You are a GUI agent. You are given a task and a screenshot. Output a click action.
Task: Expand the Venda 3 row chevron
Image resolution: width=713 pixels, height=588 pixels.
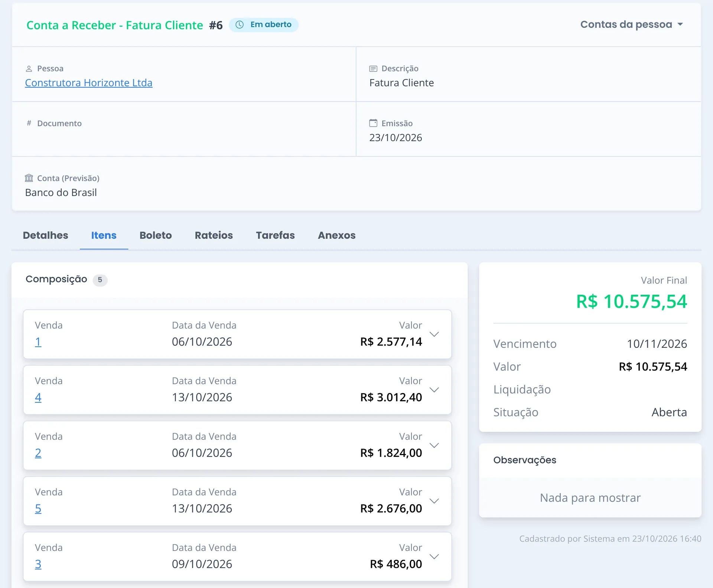(434, 556)
